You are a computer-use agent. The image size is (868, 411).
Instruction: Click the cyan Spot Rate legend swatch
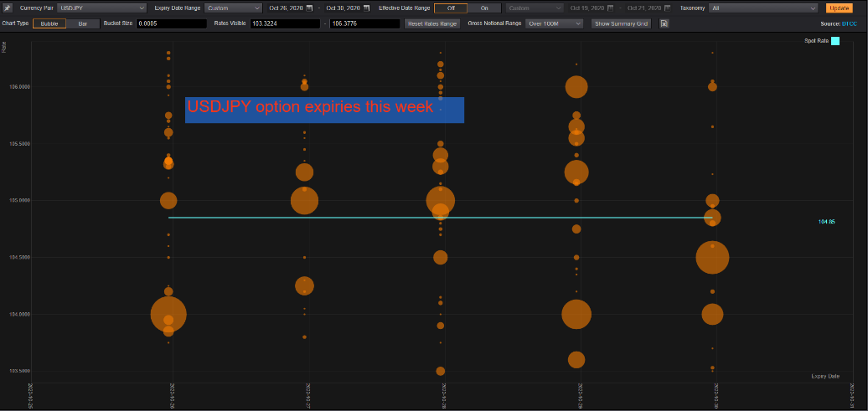[834, 41]
